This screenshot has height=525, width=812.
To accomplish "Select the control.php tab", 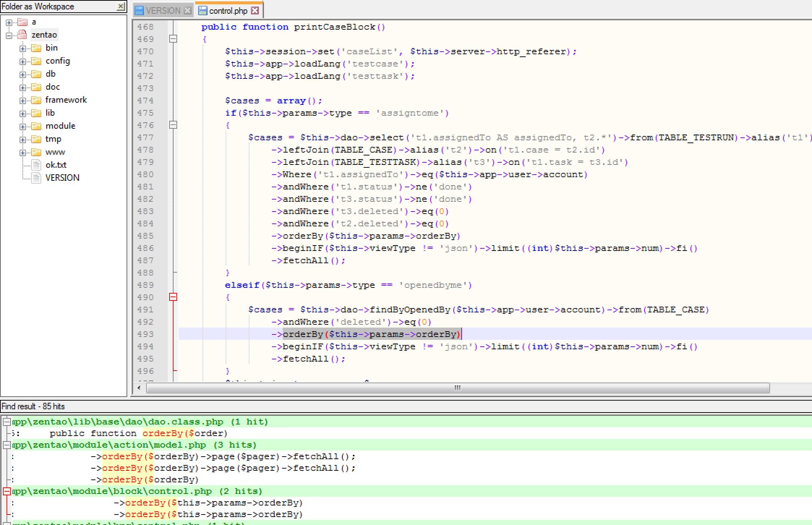I will pyautogui.click(x=228, y=10).
